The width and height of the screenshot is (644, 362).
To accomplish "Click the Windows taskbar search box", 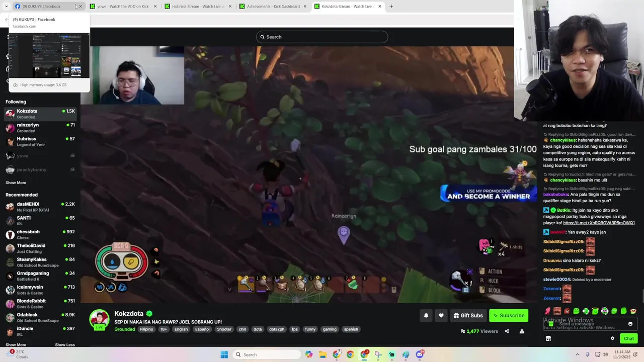I will (x=266, y=354).
